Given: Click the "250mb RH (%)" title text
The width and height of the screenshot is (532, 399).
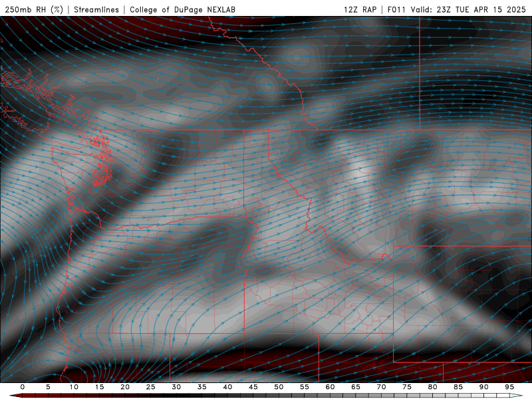Looking at the screenshot, I should click(x=34, y=9).
